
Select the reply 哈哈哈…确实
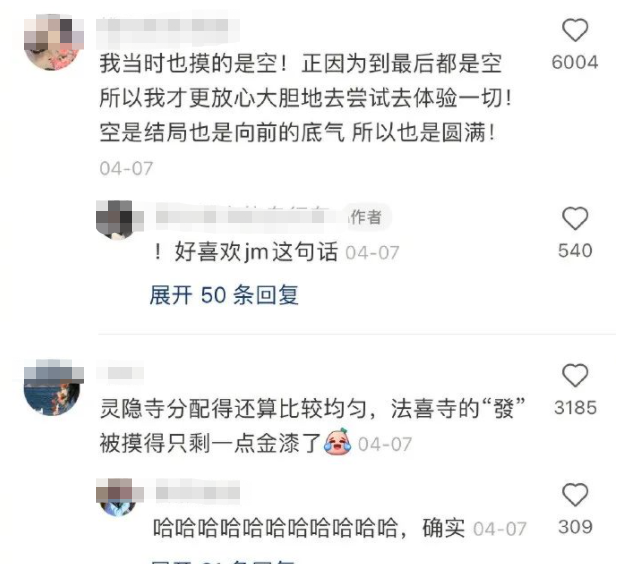click(309, 528)
